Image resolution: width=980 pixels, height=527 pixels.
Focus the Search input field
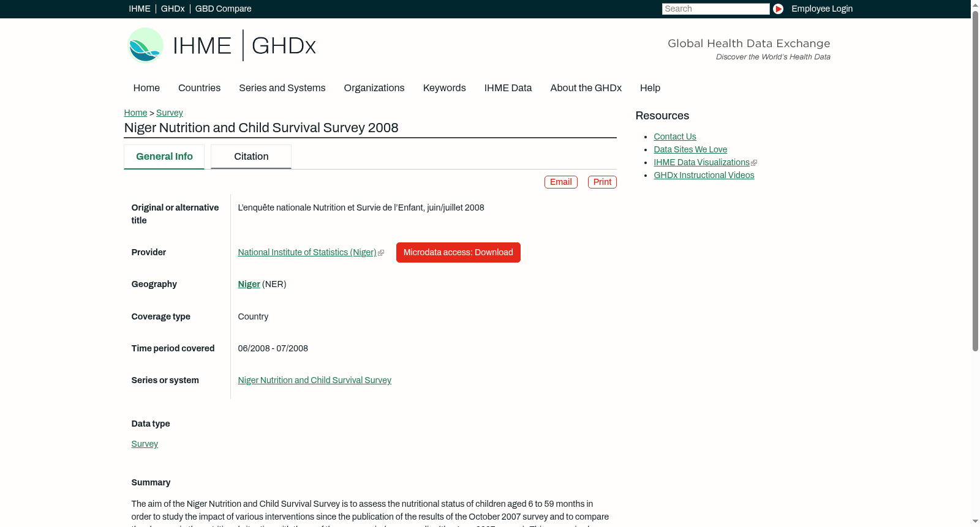point(715,9)
